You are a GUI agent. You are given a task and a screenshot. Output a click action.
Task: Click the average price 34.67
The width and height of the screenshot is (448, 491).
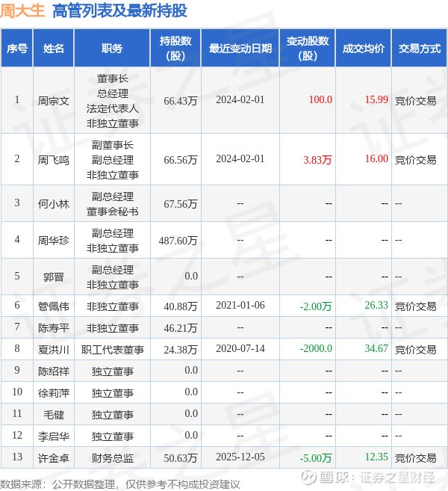(x=376, y=348)
